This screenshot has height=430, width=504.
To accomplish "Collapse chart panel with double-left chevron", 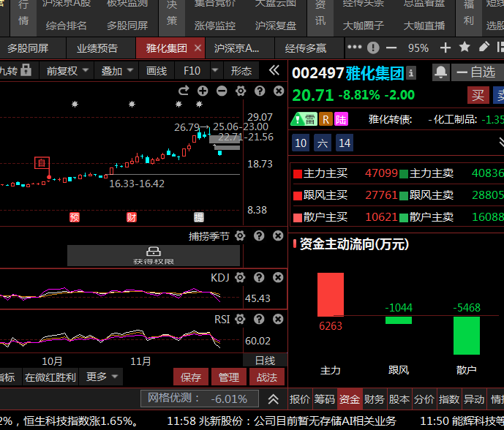I will pyautogui.click(x=274, y=70).
